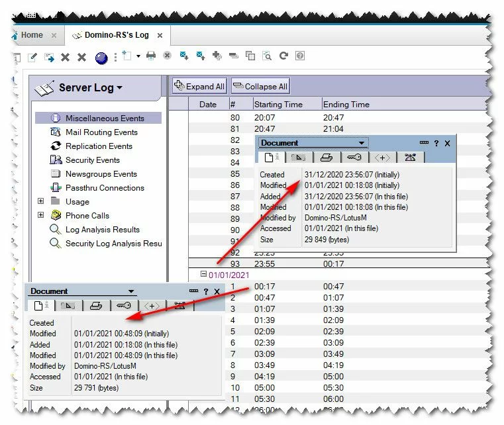The image size is (504, 425).
Task: Click the Expand All button
Action: 199,86
